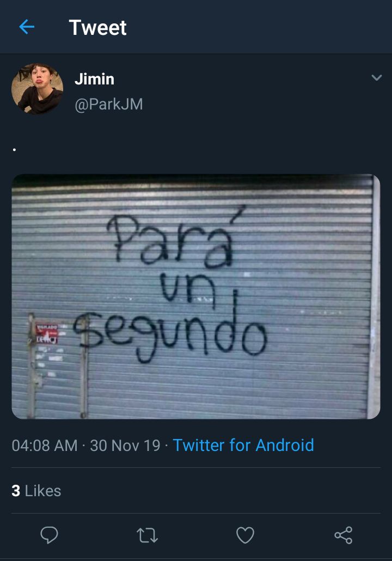Go back using the blue arrow
The image size is (392, 561).
27,27
